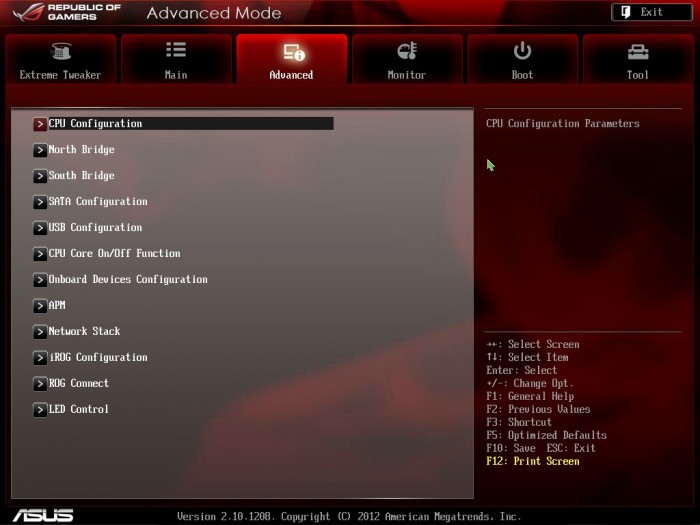700x525 pixels.
Task: Click the Select Item key hint
Action: pos(527,357)
